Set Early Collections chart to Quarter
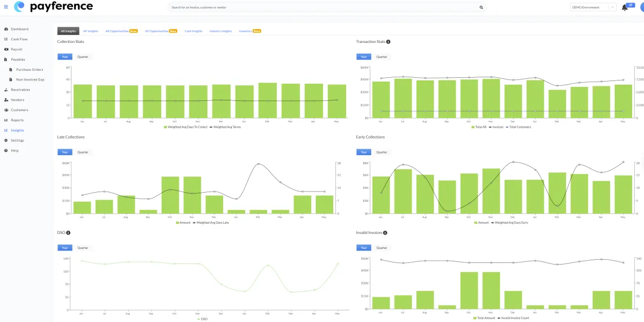 coord(382,152)
